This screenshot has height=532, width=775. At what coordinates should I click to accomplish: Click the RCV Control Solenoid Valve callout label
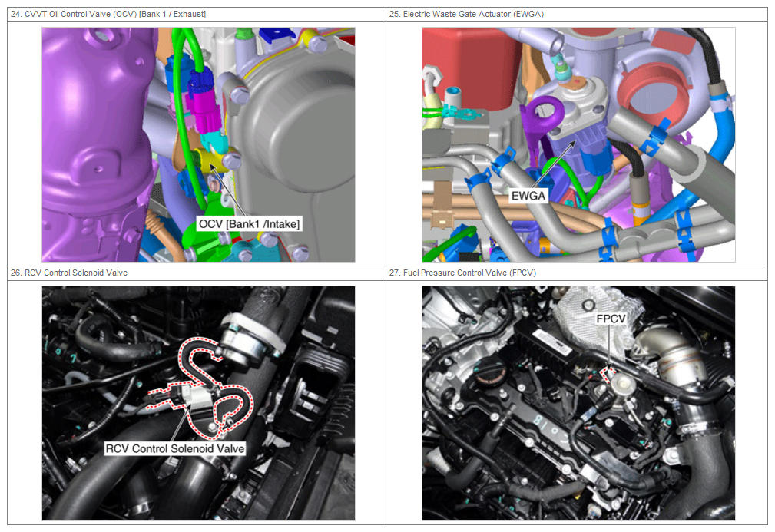point(175,448)
